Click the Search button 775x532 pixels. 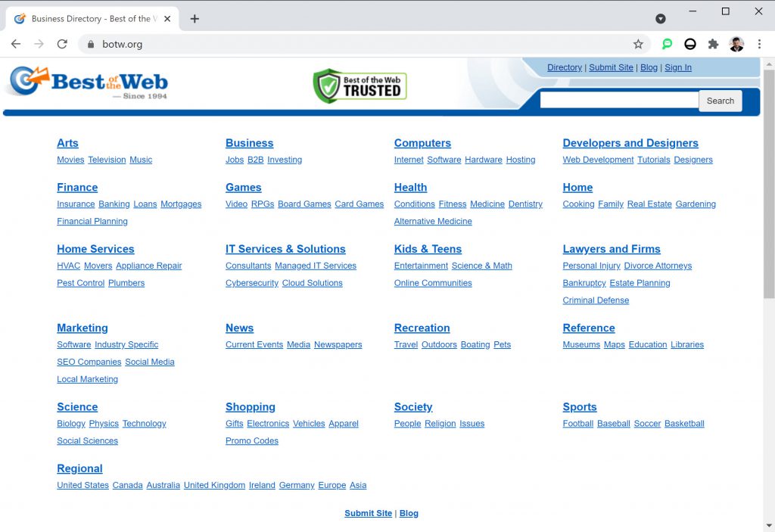(x=721, y=101)
